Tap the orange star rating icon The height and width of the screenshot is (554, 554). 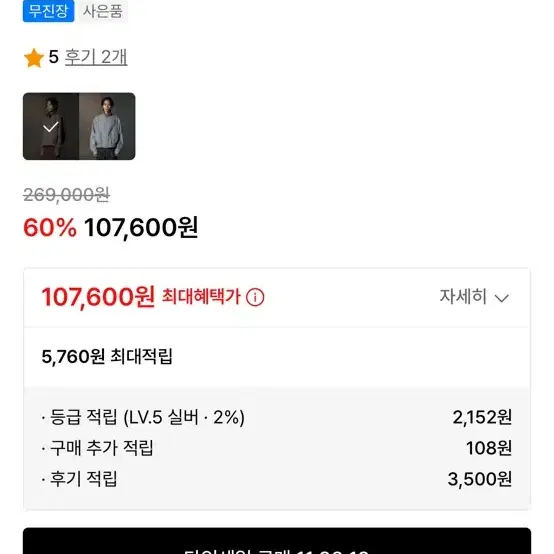[34, 58]
